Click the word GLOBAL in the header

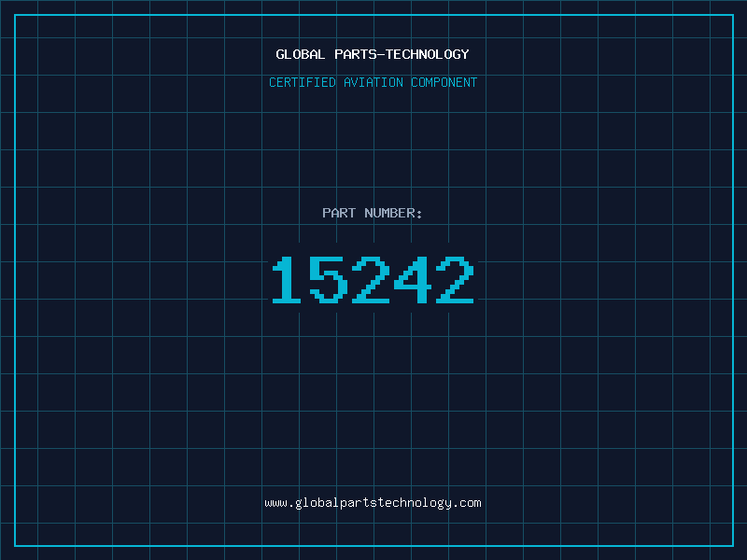click(300, 54)
